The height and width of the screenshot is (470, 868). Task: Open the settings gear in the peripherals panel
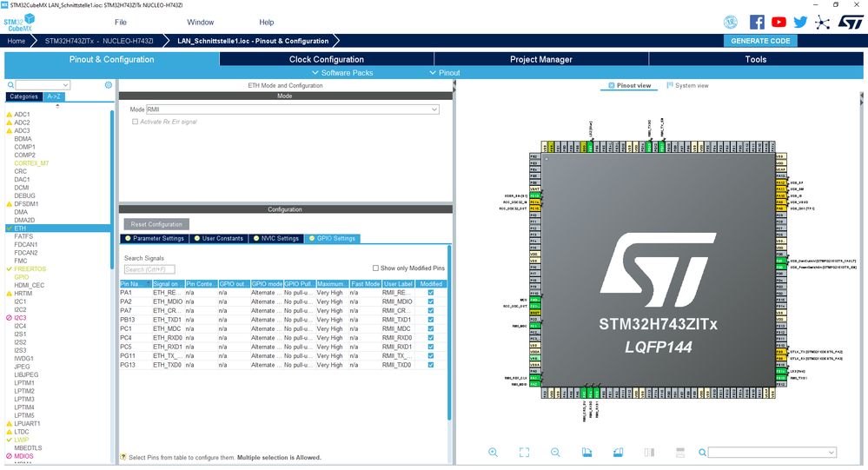coord(109,84)
